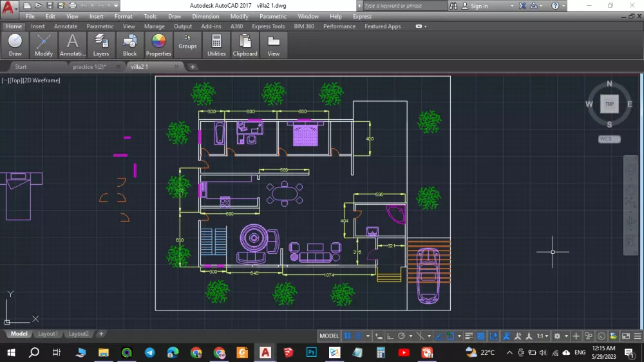Click the Open file icon in quick access
Image resolution: width=644 pixels, height=362 pixels.
38,5
